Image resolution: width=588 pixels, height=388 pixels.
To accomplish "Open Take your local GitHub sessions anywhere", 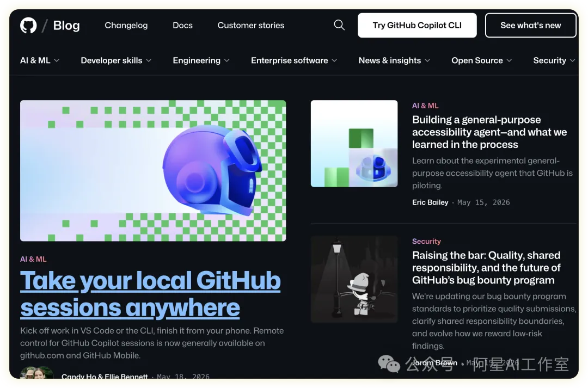I will click(150, 294).
